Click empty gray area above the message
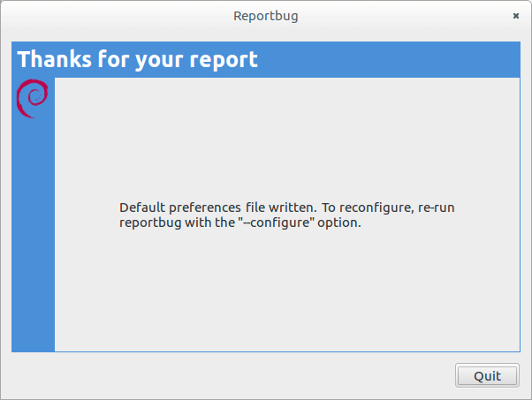532x400 pixels. point(287,132)
